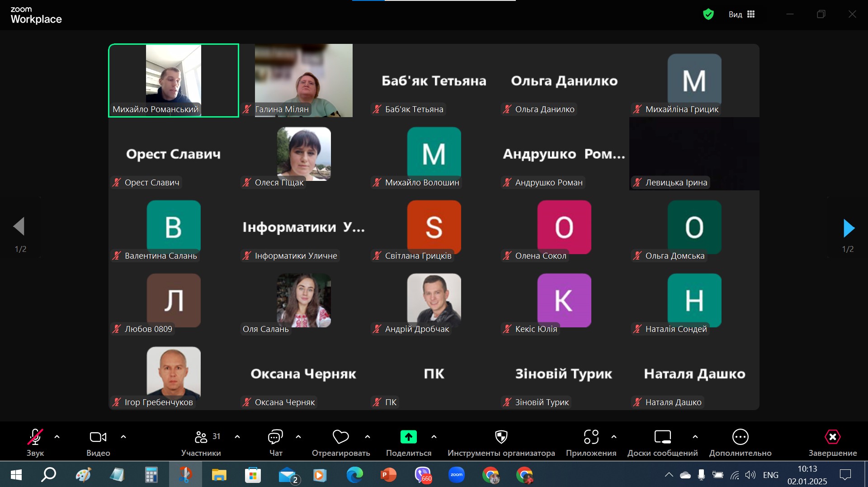Click Олеся Гіщак profile photo
The height and width of the screenshot is (487, 868).
point(304,154)
